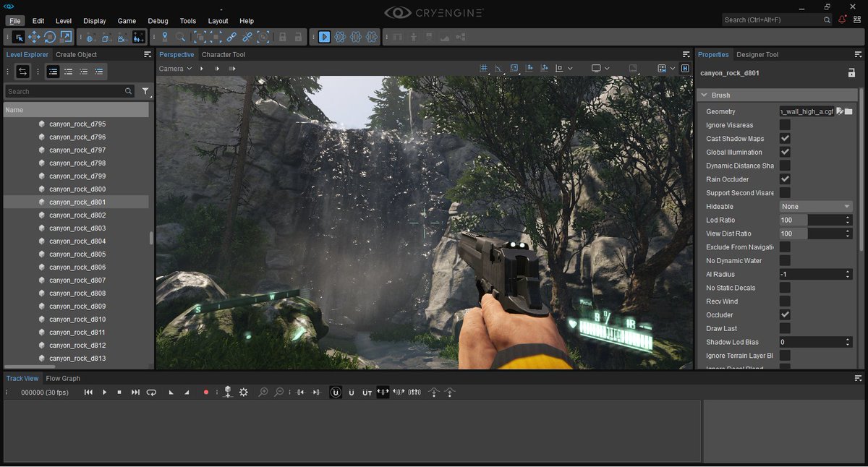Click the Track View zoom in magnifier
868x467 pixels.
point(263,392)
